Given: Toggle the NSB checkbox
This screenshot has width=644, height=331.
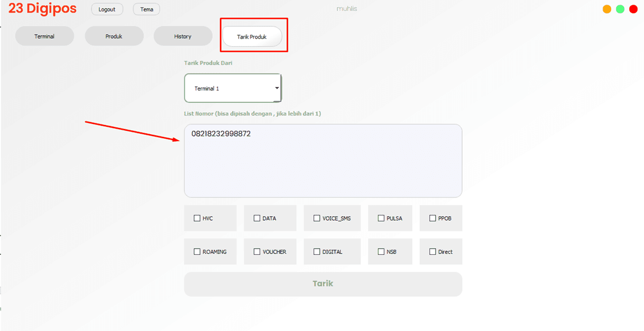Looking at the screenshot, I should (x=381, y=252).
